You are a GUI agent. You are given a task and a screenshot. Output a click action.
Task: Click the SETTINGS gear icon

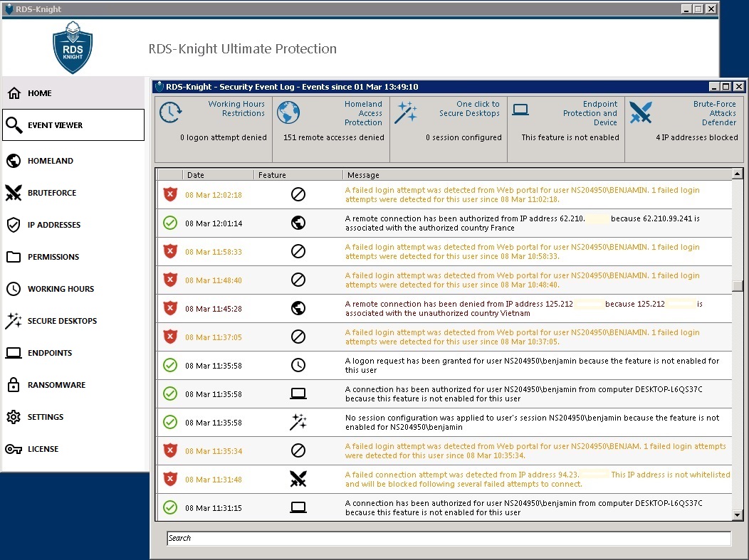coord(14,417)
